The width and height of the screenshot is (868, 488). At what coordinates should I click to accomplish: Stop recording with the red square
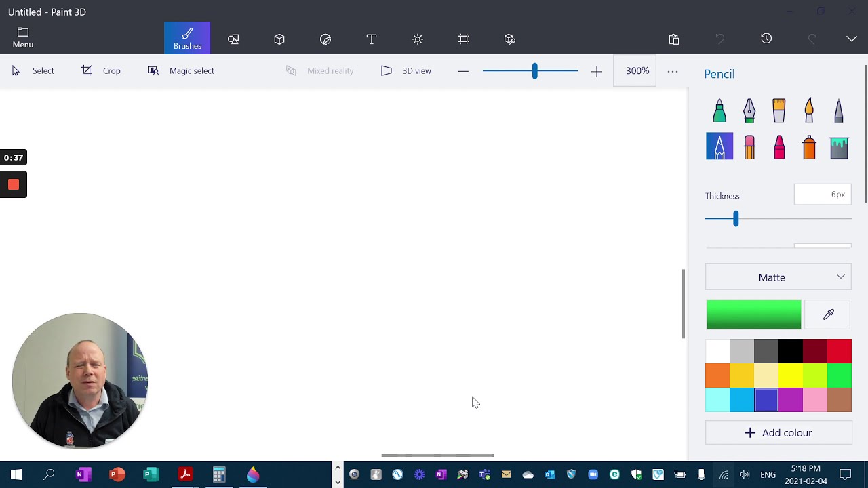pyautogui.click(x=14, y=184)
